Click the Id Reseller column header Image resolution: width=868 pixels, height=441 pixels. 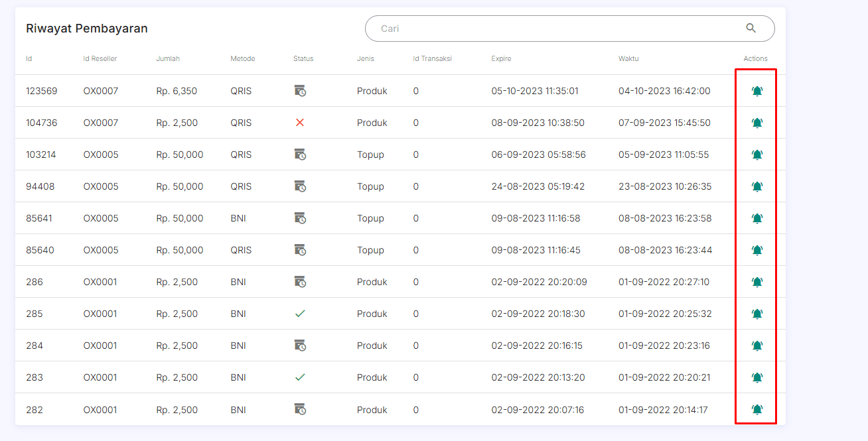pyautogui.click(x=100, y=58)
